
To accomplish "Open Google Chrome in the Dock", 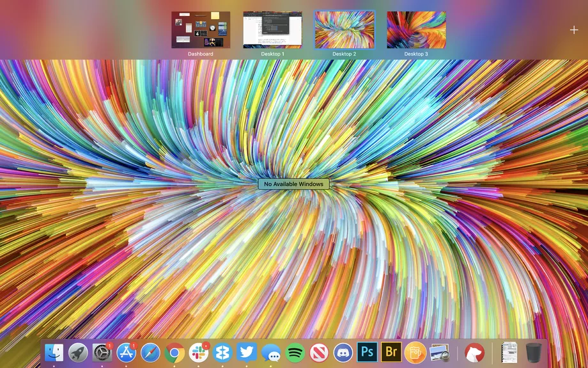I will pos(174,352).
